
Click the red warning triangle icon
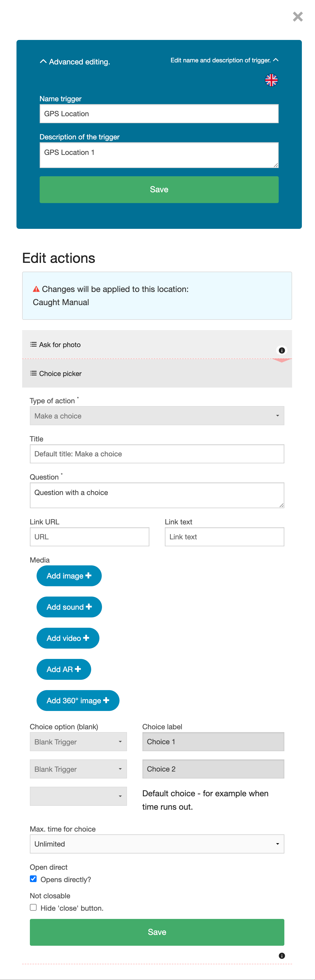click(x=36, y=289)
